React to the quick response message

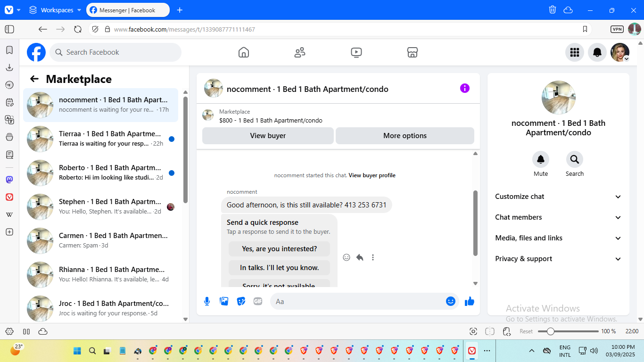[x=347, y=257]
